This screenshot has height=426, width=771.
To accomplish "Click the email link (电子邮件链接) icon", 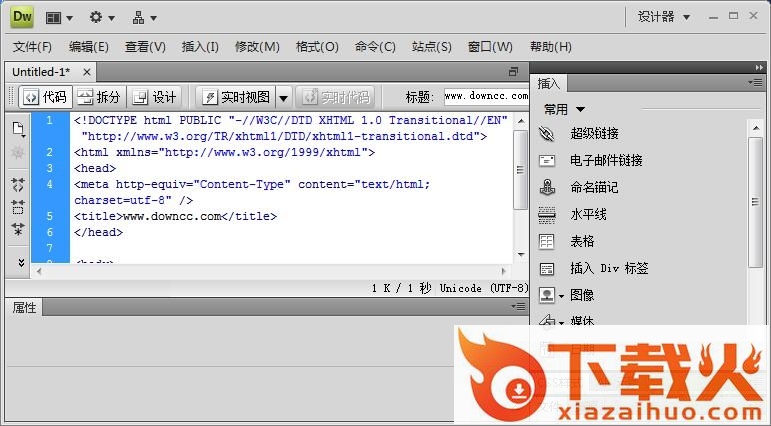I will click(547, 161).
